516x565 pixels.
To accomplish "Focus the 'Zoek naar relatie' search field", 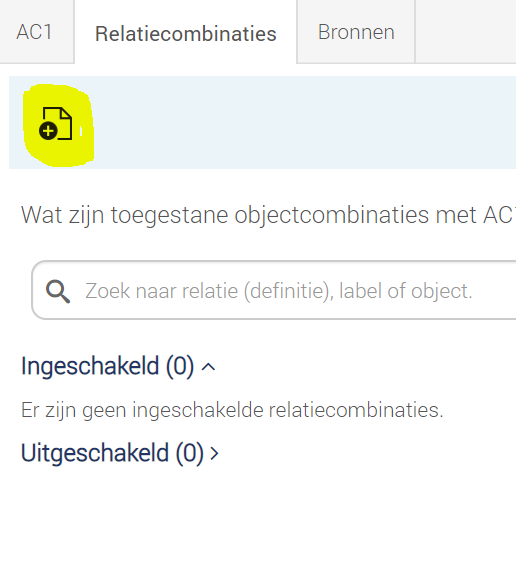I will point(274,290).
